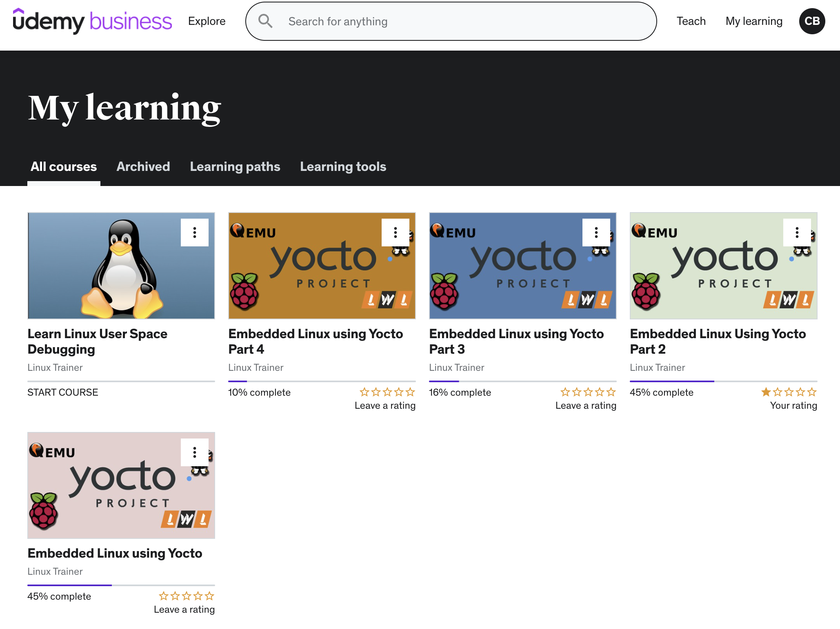Click Leave a rating under Yocto Part 3
Viewport: 840px width, 629px height.
[x=586, y=405]
